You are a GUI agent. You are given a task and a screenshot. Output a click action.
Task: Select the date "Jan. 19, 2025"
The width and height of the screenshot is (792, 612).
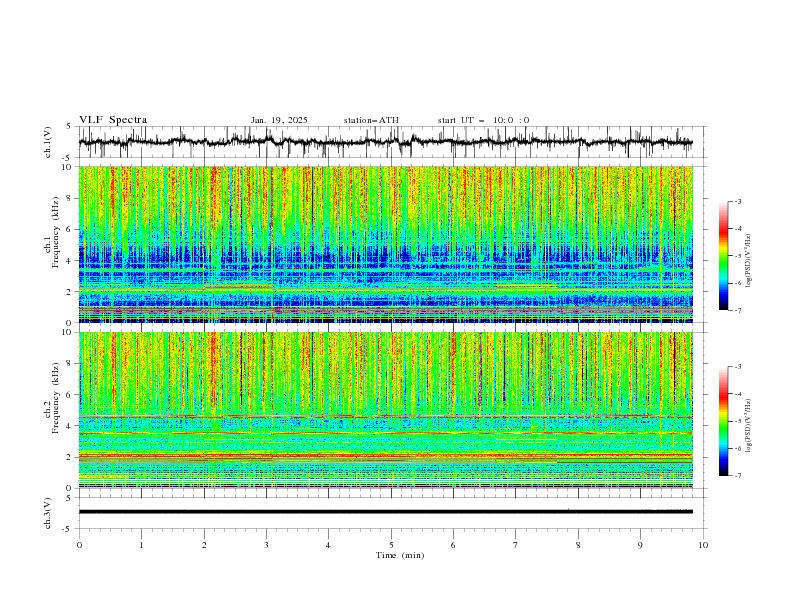pos(279,120)
